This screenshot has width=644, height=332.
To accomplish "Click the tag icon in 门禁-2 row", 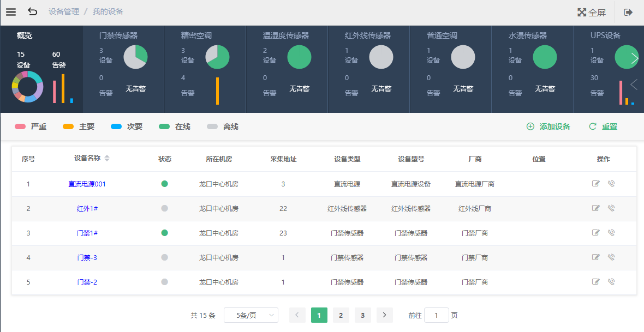I will pos(611,281).
